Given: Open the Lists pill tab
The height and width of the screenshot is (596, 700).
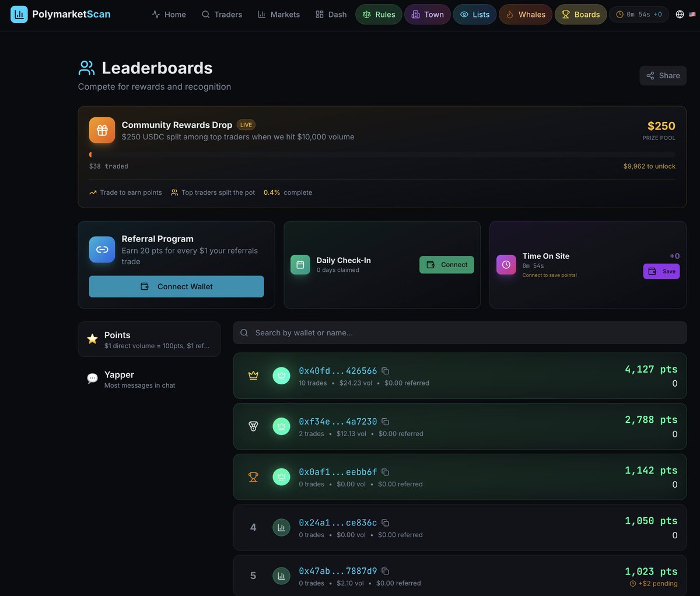Looking at the screenshot, I should tap(475, 15).
